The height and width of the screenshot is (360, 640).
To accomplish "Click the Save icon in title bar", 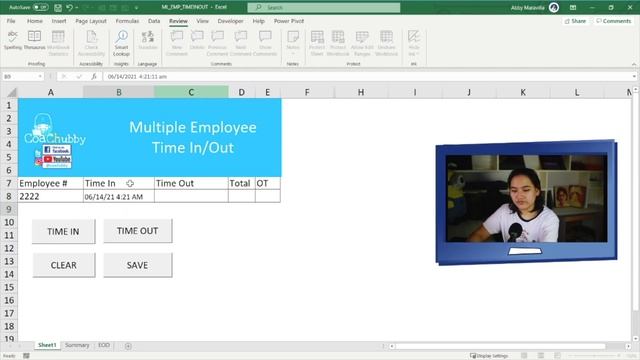I will [58, 7].
